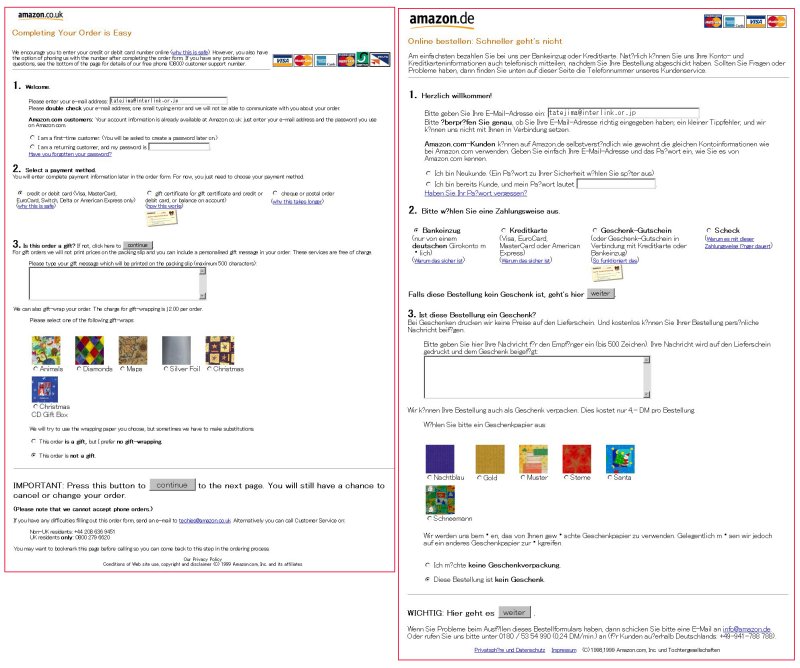Click Geschenk-Gutschein certificate image on amazon.de page
Viewport: 800px width, 668px height.
point(607,273)
